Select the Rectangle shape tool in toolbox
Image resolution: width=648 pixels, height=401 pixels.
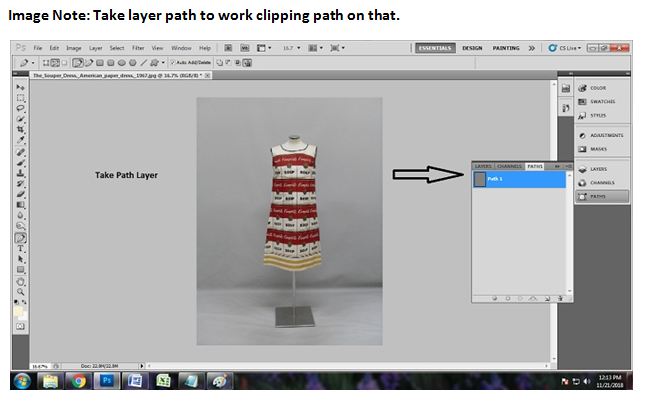(20, 270)
